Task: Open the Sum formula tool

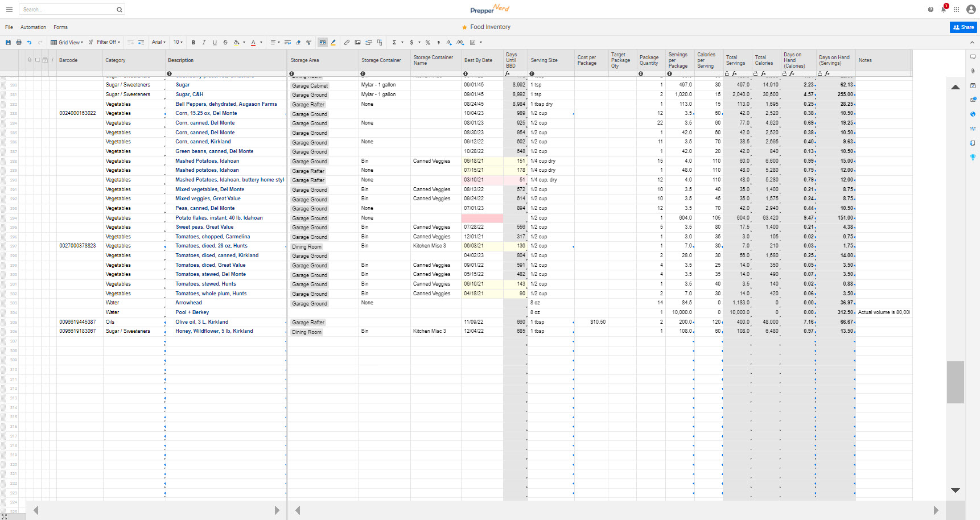Action: 394,42
